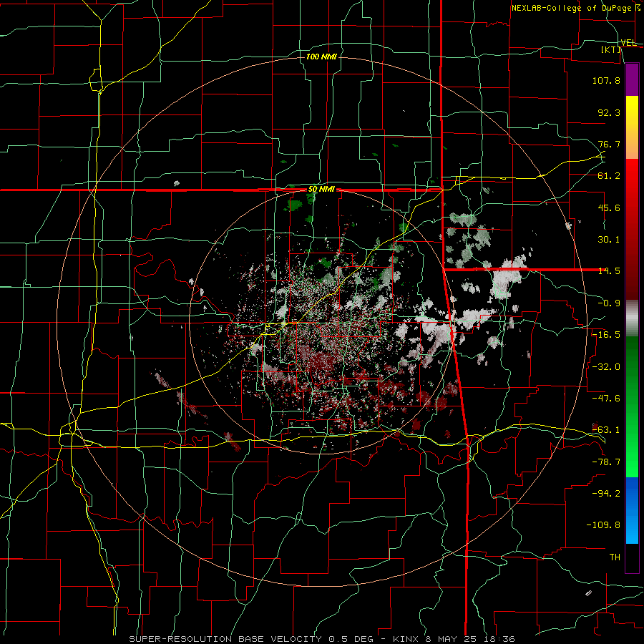
Task: Click the red outbound color bar segment
Action: pyautogui.click(x=632, y=229)
